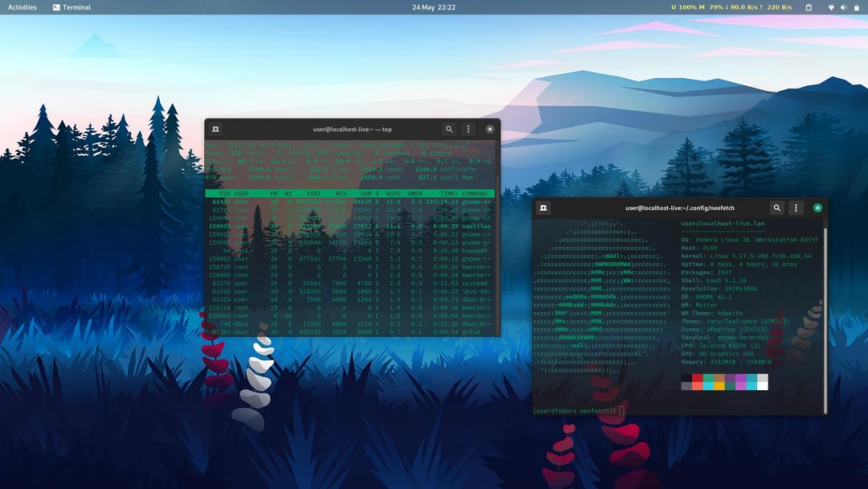The height and width of the screenshot is (489, 868).
Task: Click the battery icon in the top bar
Action: (x=857, y=7)
